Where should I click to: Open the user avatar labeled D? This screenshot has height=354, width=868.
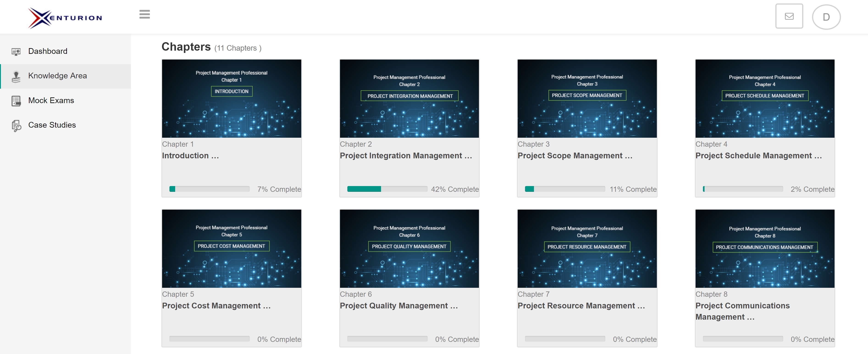pyautogui.click(x=826, y=17)
